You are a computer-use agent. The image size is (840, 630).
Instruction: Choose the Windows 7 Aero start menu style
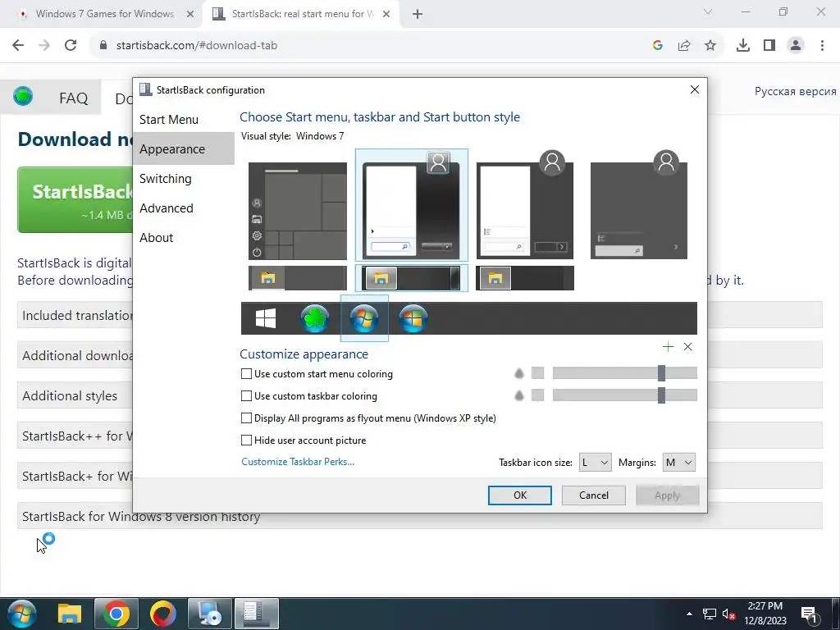(412, 205)
